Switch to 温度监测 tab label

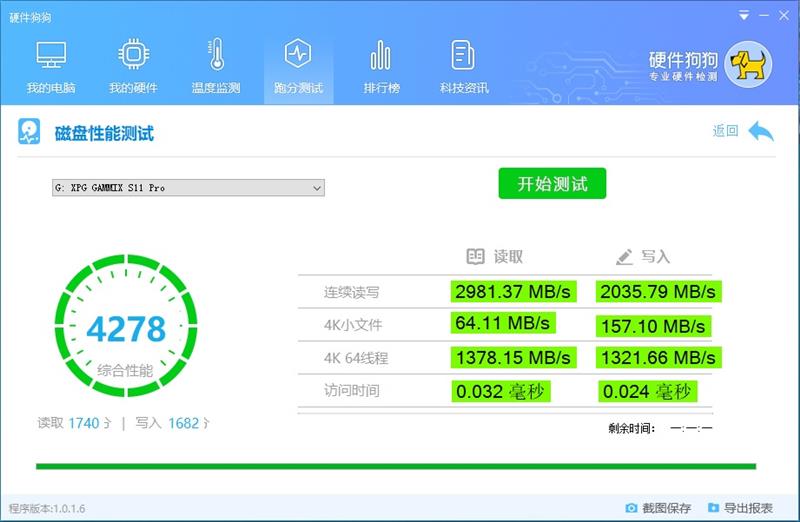coord(216,88)
